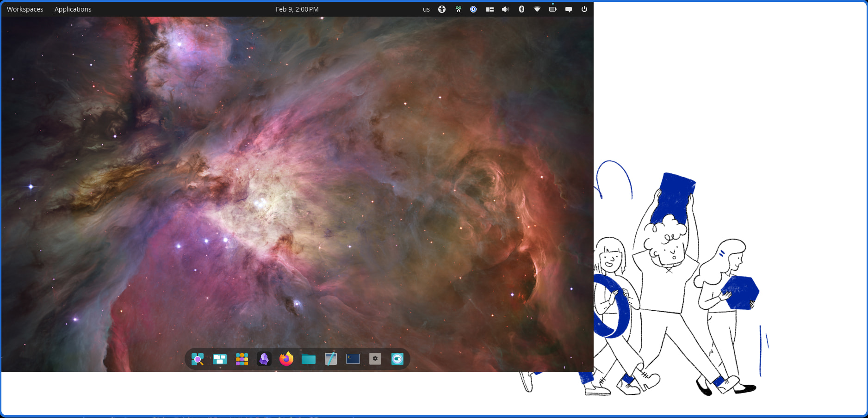Open the date and time calendar
The height and width of the screenshot is (418, 868).
tap(297, 9)
